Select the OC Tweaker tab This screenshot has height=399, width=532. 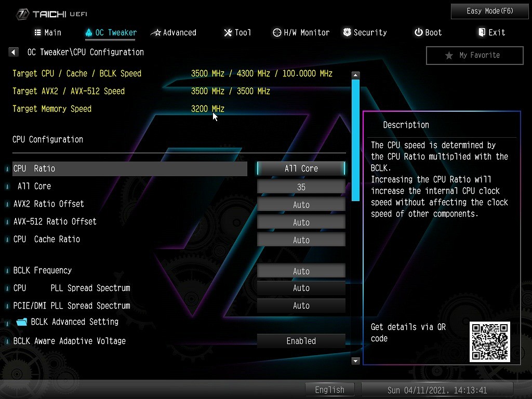111,33
